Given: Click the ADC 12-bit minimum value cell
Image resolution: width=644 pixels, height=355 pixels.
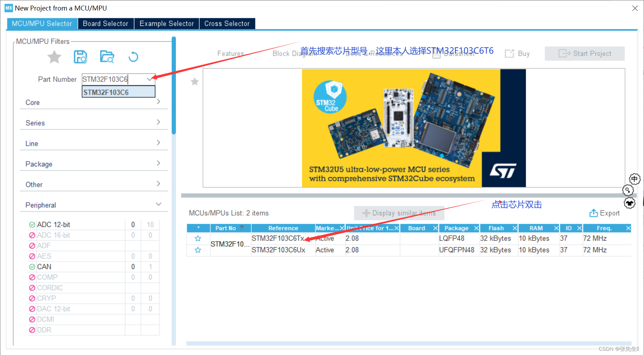Looking at the screenshot, I should tap(133, 225).
